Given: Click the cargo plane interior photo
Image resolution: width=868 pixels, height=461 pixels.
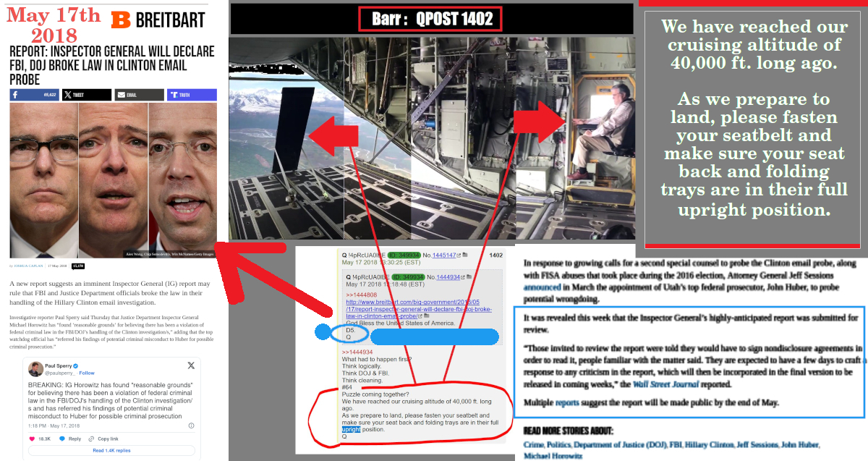Looking at the screenshot, I should (433, 139).
